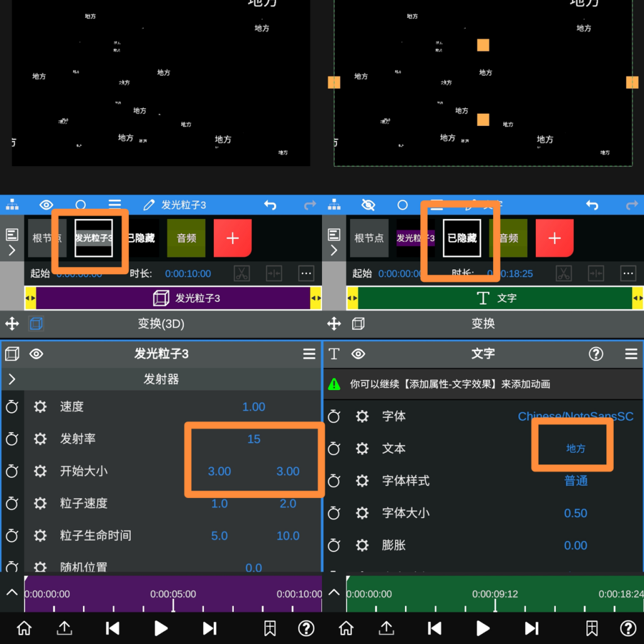The image size is (644, 644).
Task: Click the scissors icon beside duration 0:00:10:00
Action: 241,274
